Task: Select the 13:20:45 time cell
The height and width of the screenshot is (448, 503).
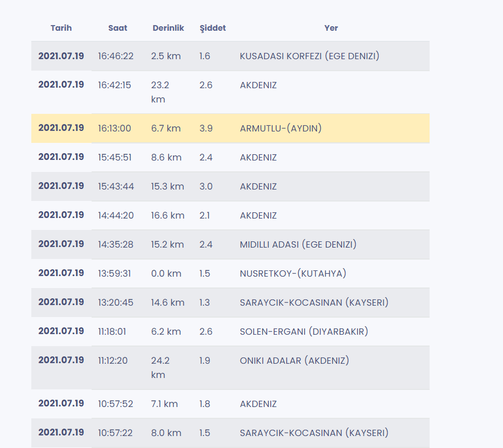Action: [116, 302]
